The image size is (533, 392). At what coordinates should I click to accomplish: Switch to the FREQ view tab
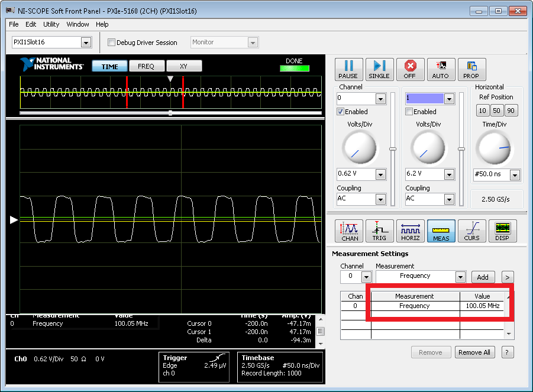(146, 66)
